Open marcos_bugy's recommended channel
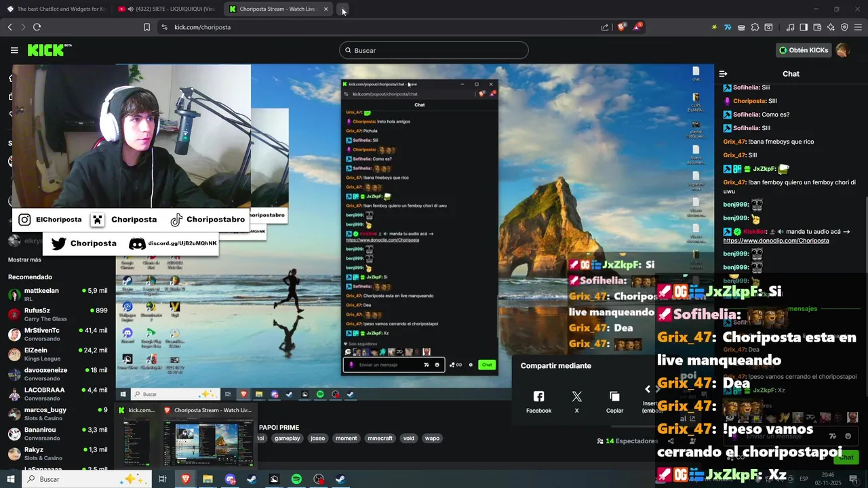The height and width of the screenshot is (488, 868). click(x=58, y=413)
